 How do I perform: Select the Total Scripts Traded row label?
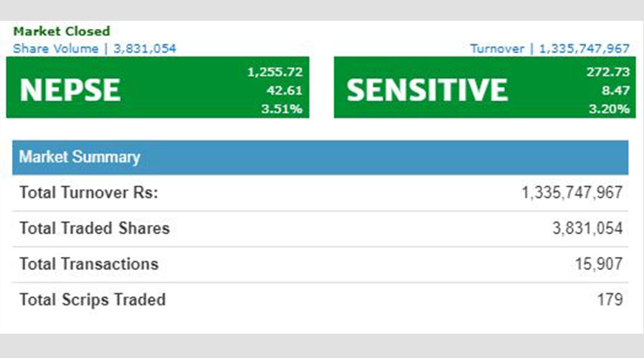pyautogui.click(x=92, y=299)
